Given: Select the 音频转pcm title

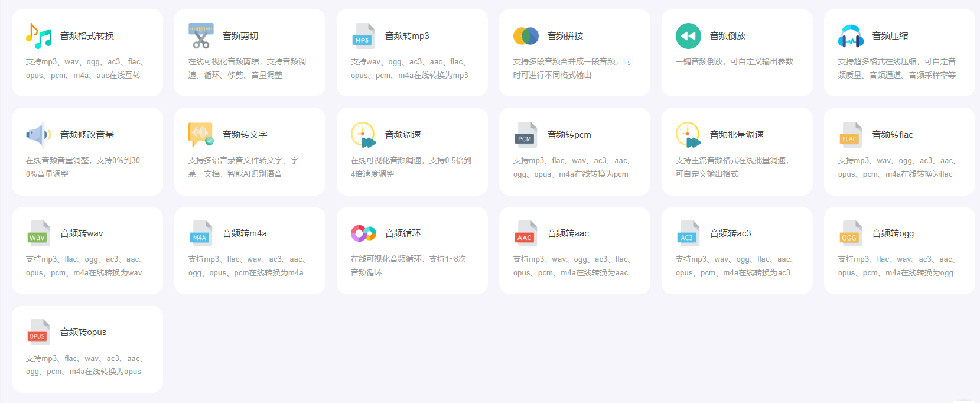Looking at the screenshot, I should click(569, 135).
